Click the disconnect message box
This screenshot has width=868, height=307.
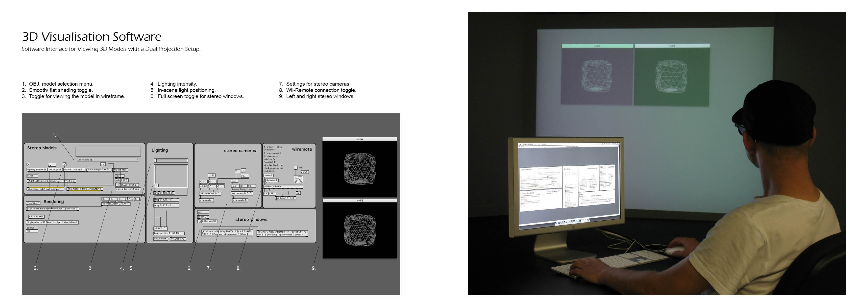(272, 180)
